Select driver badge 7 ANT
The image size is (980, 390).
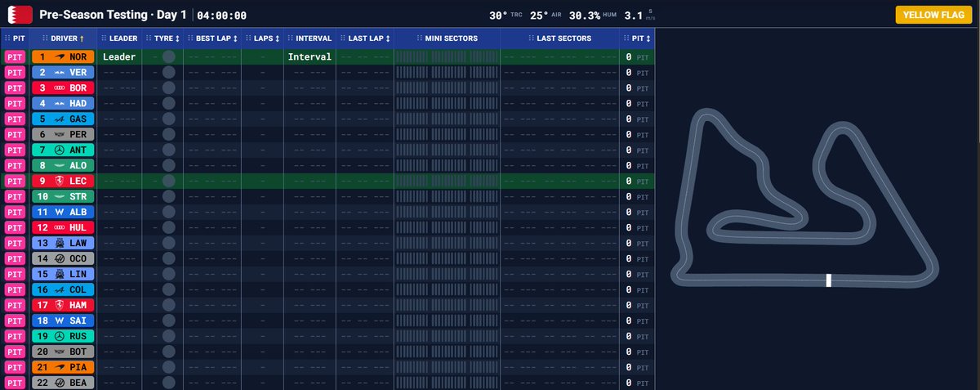point(62,150)
